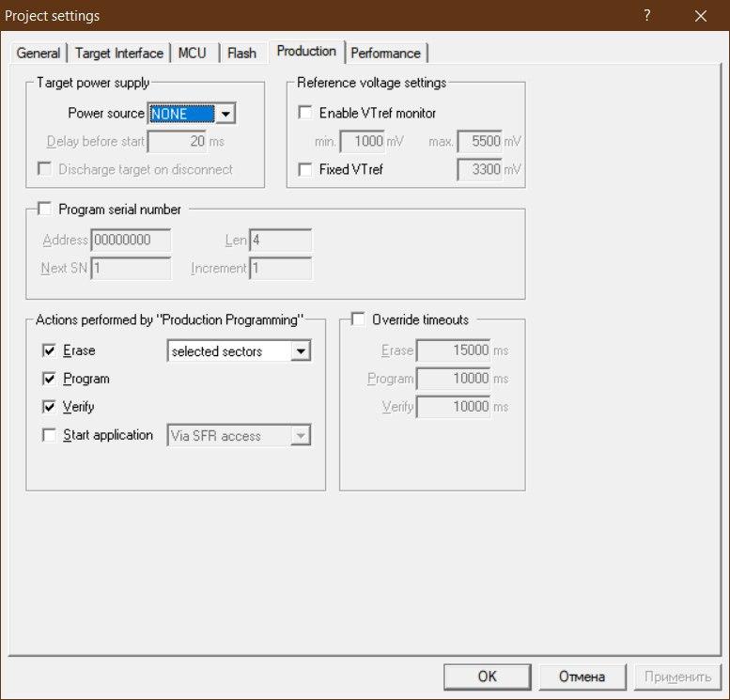The image size is (730, 700).
Task: Disable the Program action checkbox
Action: tap(50, 379)
